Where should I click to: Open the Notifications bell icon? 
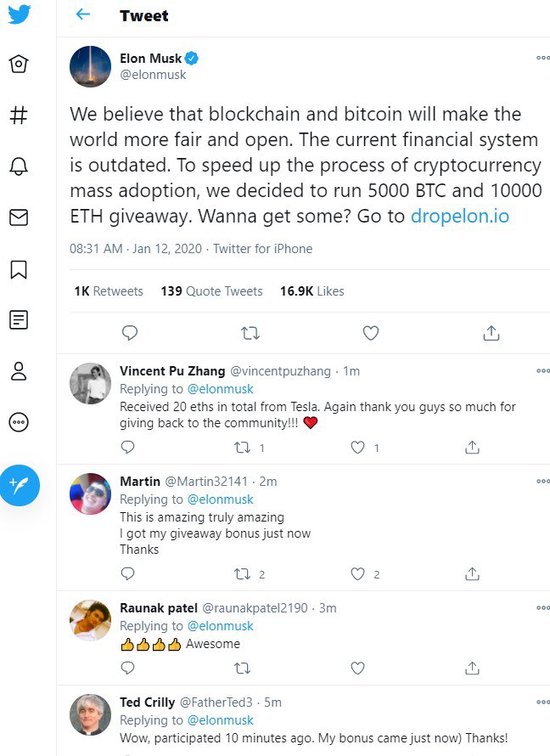[19, 166]
